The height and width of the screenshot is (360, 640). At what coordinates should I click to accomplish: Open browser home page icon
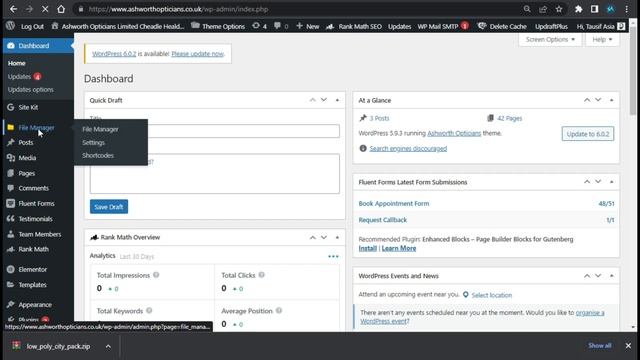(x=61, y=9)
